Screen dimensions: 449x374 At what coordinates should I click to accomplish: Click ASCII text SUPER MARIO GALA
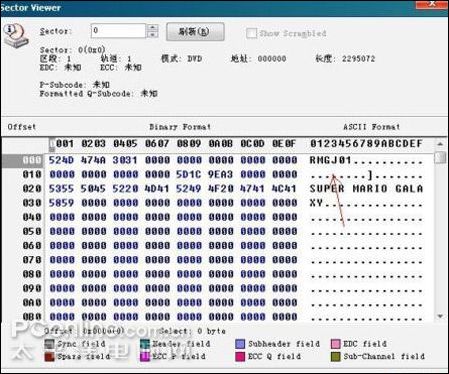[366, 189]
